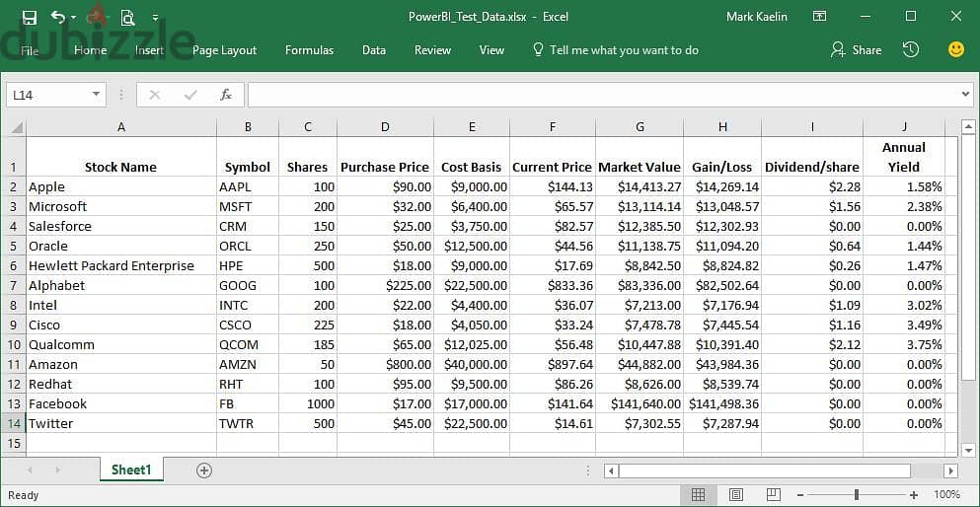
Task: Click the zoom slider handle
Action: click(x=857, y=495)
